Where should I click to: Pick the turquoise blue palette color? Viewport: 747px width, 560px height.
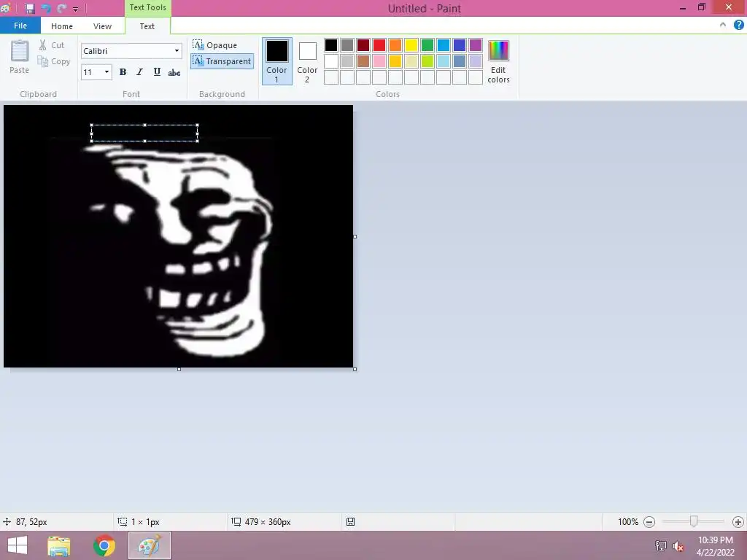(444, 45)
